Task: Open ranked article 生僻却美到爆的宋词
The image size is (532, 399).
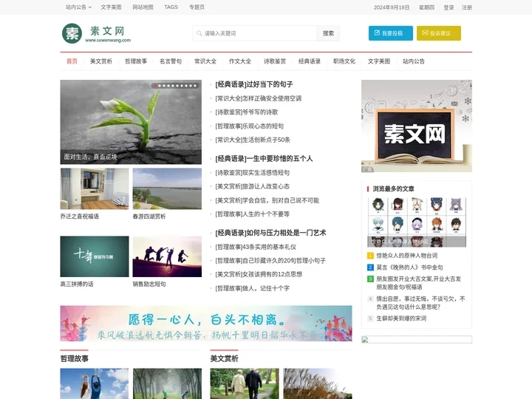Action: tap(401, 318)
